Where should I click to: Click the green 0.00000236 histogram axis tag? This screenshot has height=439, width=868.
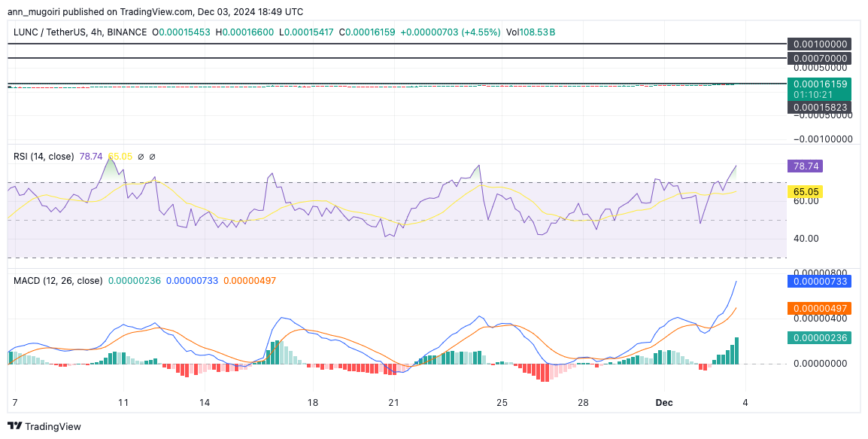click(x=818, y=338)
